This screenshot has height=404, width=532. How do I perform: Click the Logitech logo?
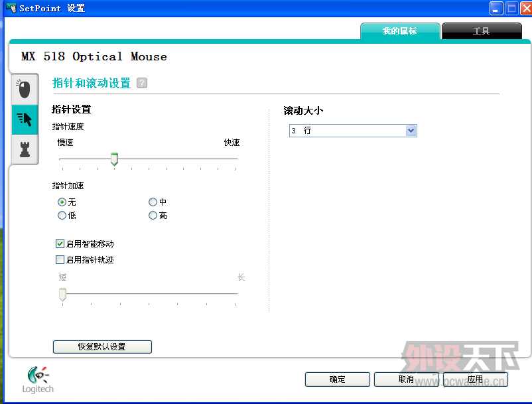pos(38,380)
